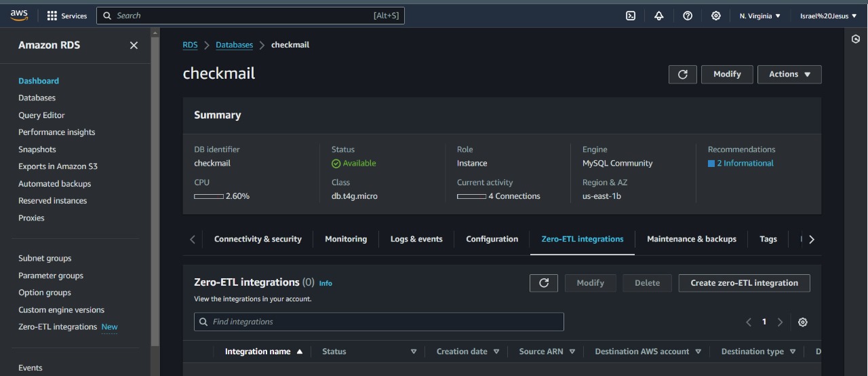This screenshot has height=376, width=868.
Task: Open Exports in Amazon S3
Action: 58,166
